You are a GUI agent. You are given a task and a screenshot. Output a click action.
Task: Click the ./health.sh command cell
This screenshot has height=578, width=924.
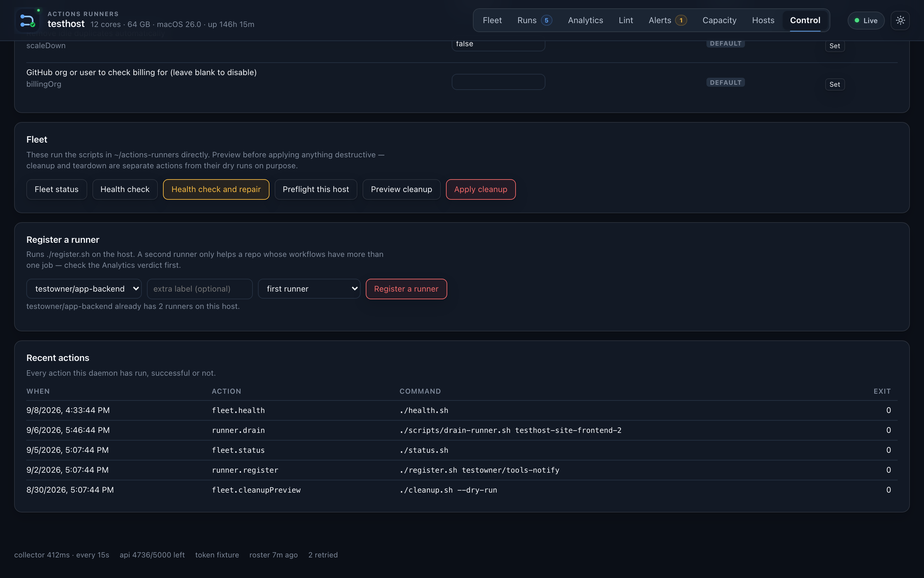tap(424, 410)
